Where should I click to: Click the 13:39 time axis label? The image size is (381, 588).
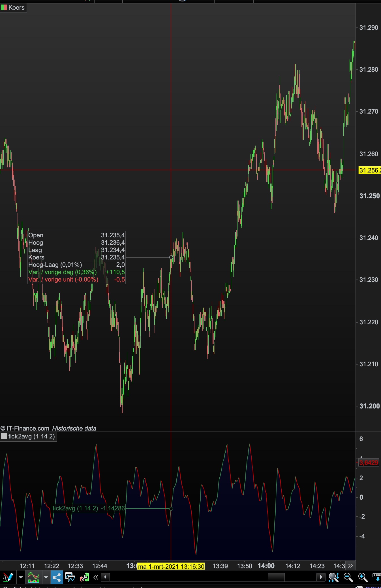point(220,566)
